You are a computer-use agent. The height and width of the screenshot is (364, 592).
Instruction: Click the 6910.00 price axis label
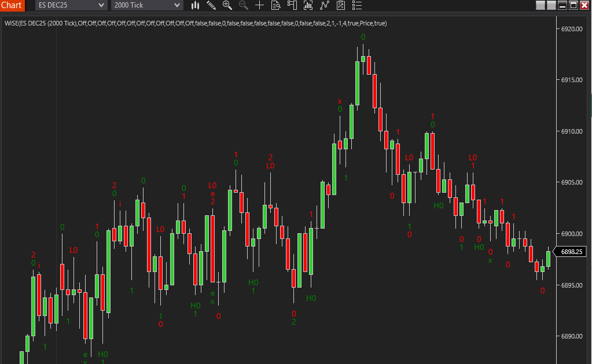pos(571,131)
